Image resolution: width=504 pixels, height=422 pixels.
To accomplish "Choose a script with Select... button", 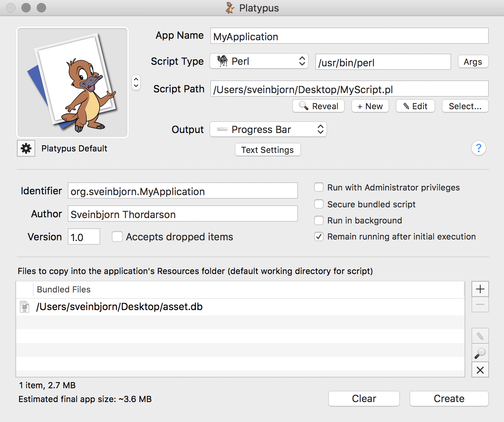I will point(465,106).
